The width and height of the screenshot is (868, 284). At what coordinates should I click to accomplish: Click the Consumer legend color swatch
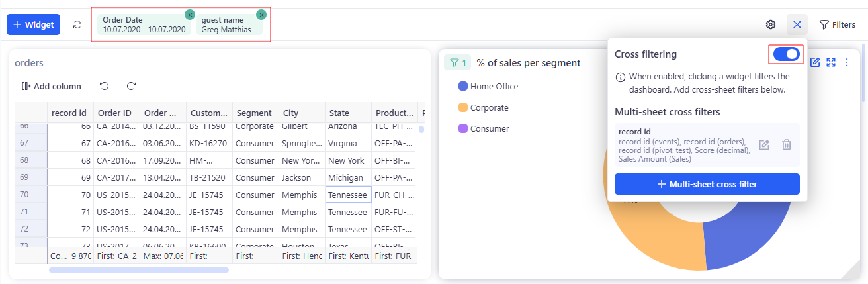coord(463,128)
